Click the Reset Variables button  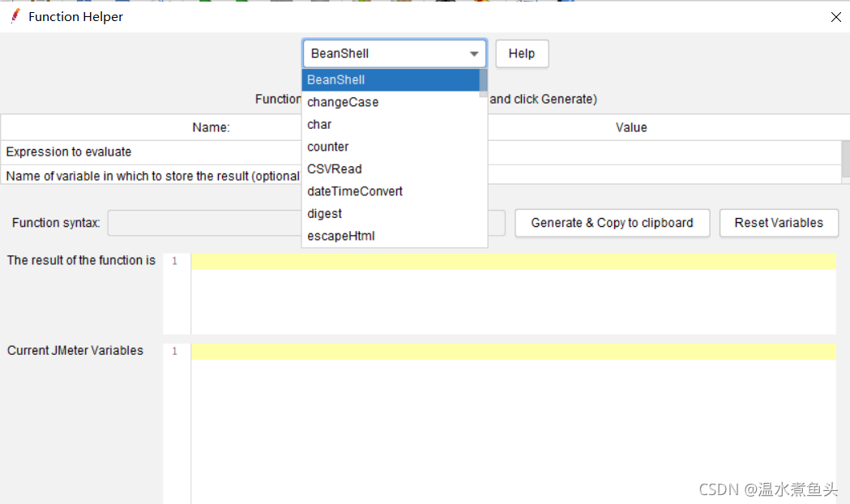point(779,223)
